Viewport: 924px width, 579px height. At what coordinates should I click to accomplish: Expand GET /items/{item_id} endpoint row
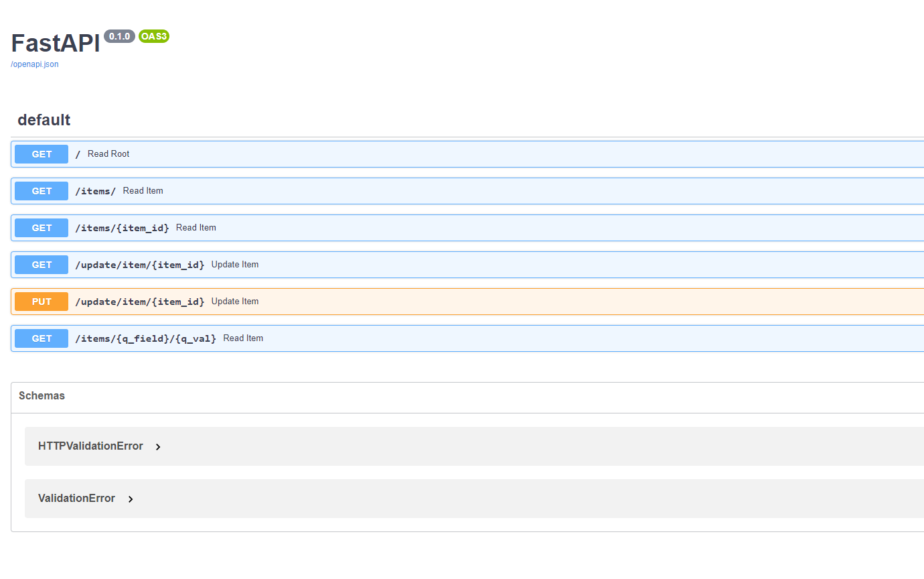click(467, 228)
